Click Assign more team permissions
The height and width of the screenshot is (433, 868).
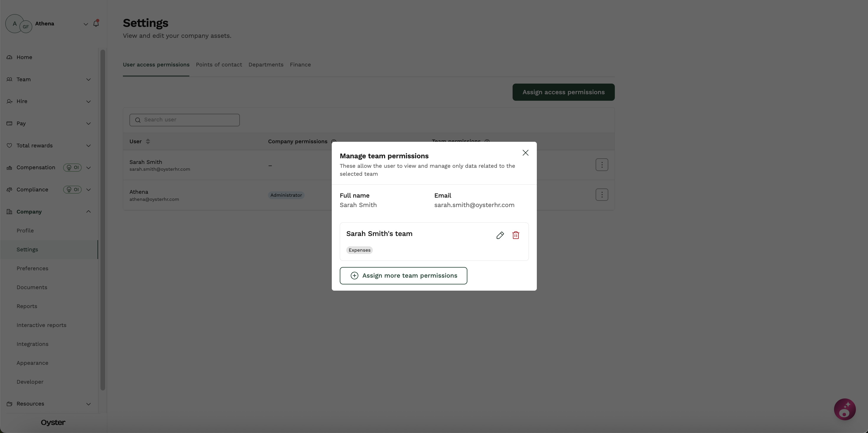click(403, 276)
